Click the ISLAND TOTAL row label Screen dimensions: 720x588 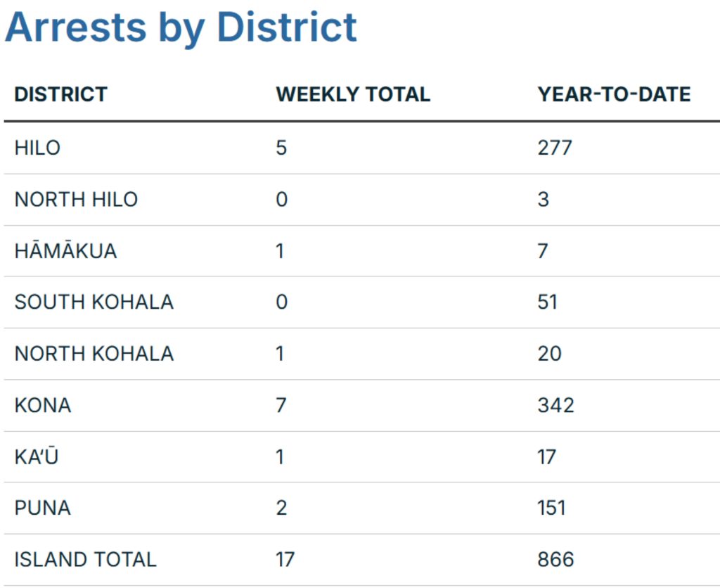tap(85, 559)
